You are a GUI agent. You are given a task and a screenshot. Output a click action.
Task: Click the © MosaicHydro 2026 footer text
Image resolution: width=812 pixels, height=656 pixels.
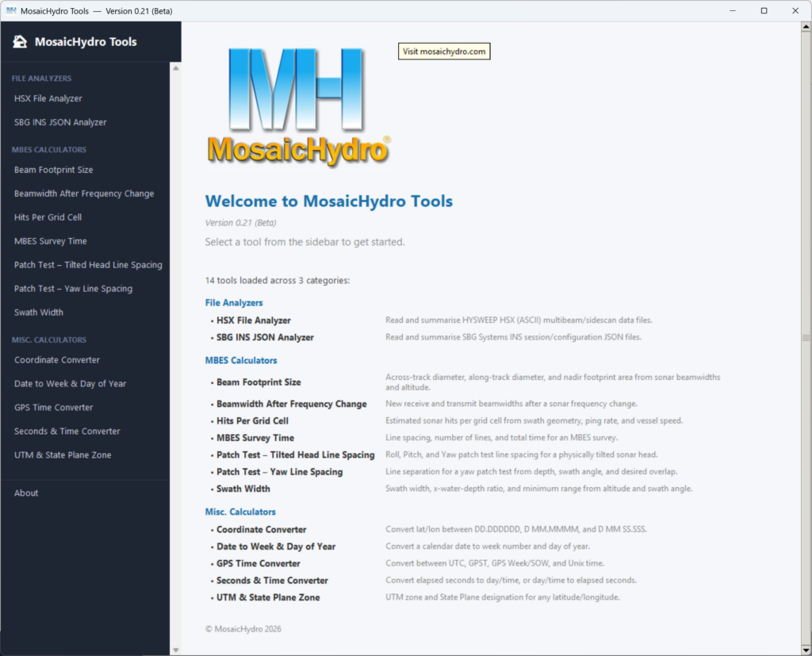(x=243, y=629)
